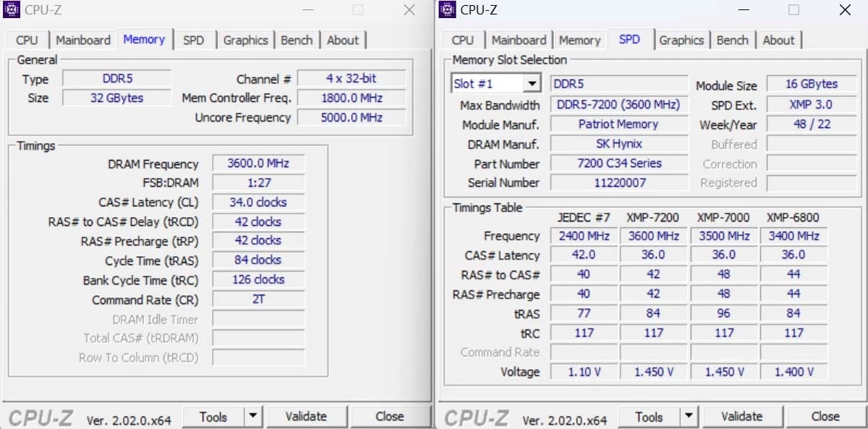The image size is (868, 429).
Task: Click the tRP value 42 clocks
Action: (259, 241)
